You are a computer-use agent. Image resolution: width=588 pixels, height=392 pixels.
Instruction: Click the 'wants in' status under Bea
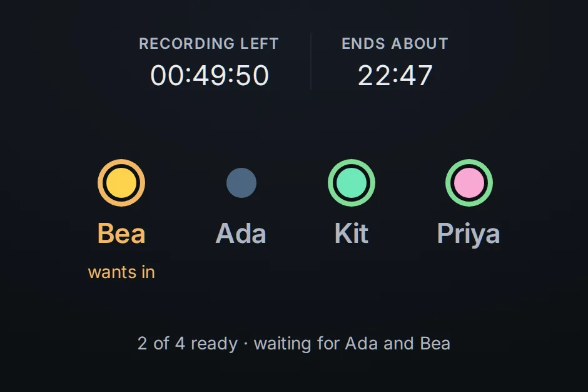tap(121, 272)
